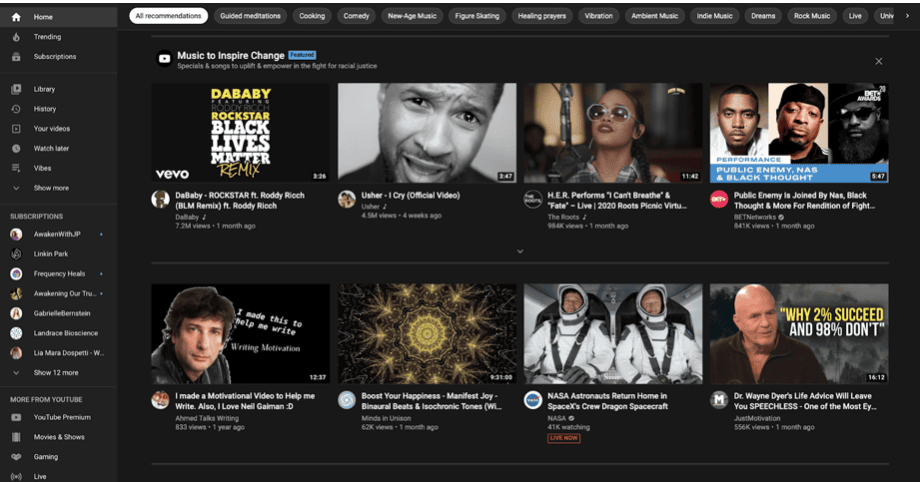Play golden mandala binaural beats thumbnail
This screenshot has width=920, height=482.
[427, 334]
